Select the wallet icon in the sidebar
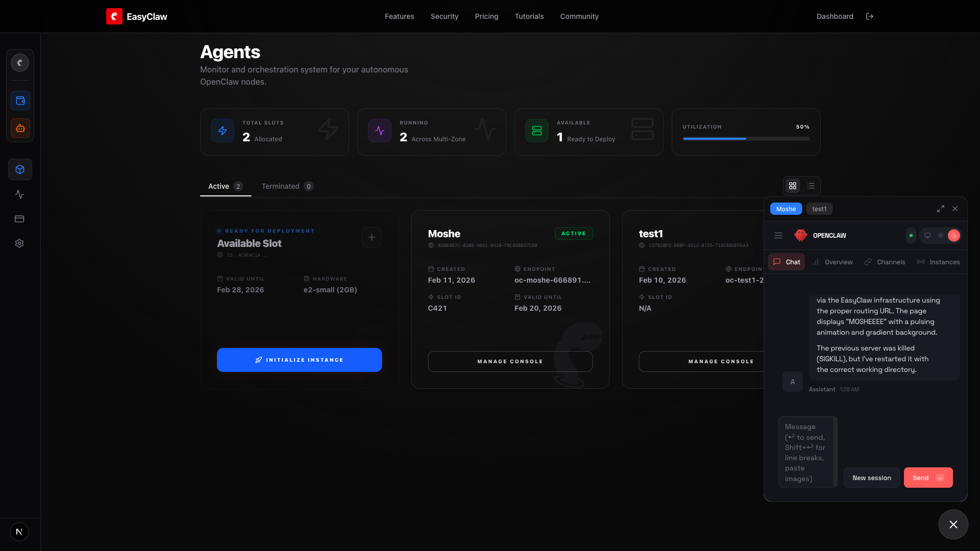The width and height of the screenshot is (980, 551). [x=20, y=101]
